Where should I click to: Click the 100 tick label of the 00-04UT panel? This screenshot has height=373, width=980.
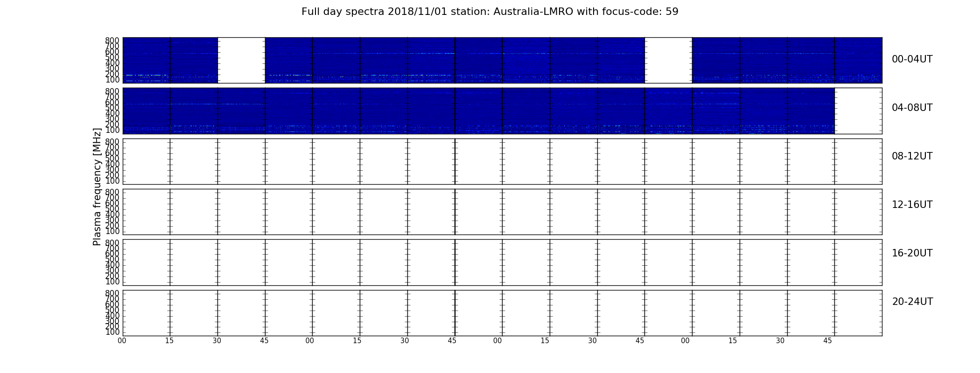click(x=112, y=80)
